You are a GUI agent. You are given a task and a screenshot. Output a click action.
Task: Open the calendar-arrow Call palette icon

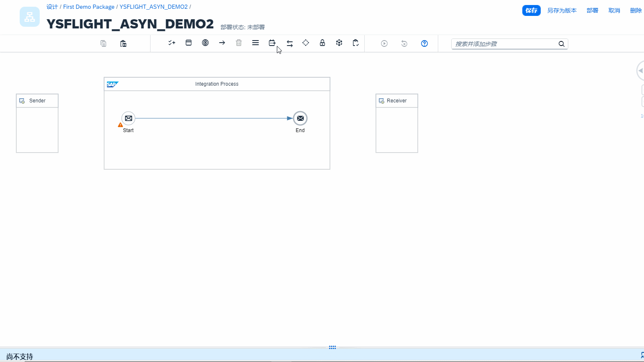pos(272,43)
